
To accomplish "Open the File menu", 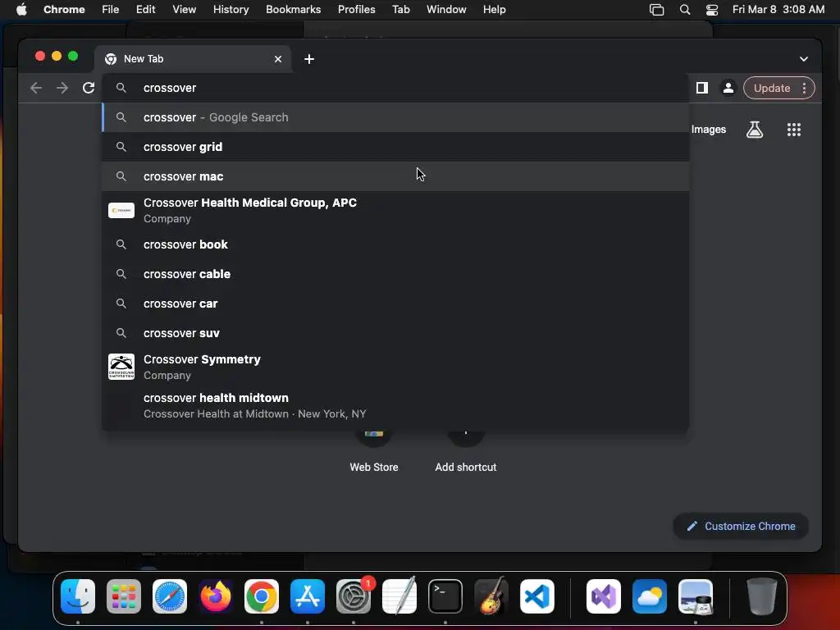I will coord(111,9).
